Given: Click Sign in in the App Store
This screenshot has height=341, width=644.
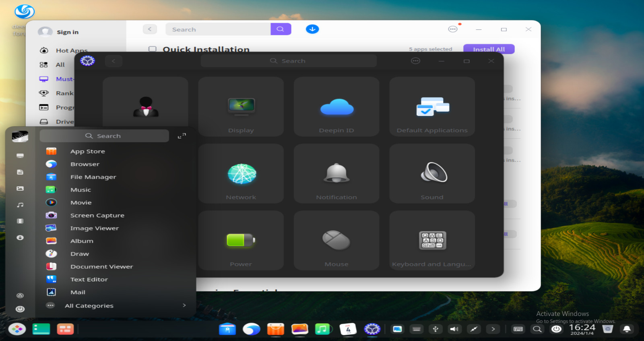Looking at the screenshot, I should click(x=68, y=32).
